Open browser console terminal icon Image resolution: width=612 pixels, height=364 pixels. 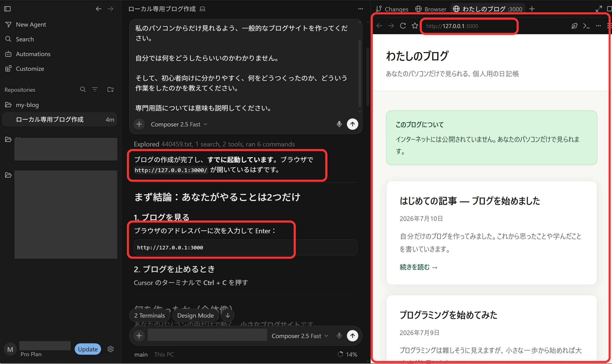click(586, 26)
